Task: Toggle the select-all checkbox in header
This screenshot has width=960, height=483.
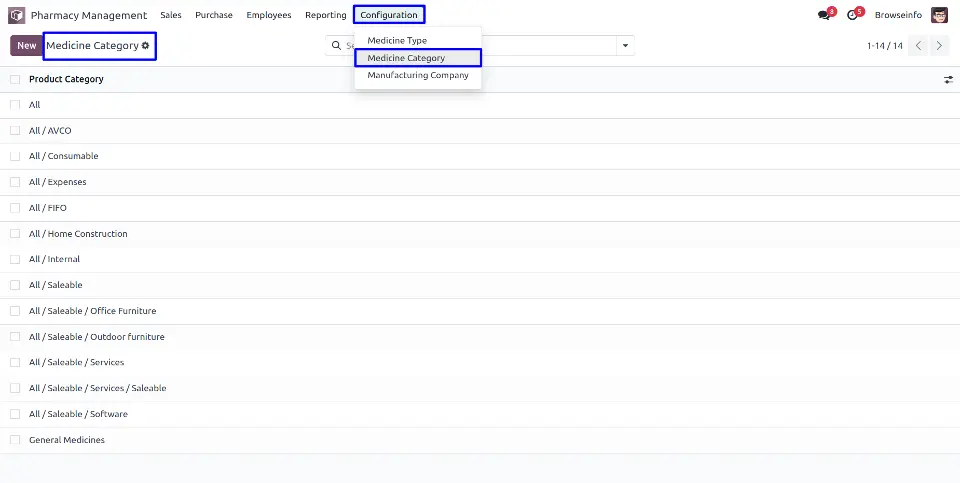Action: tap(15, 80)
